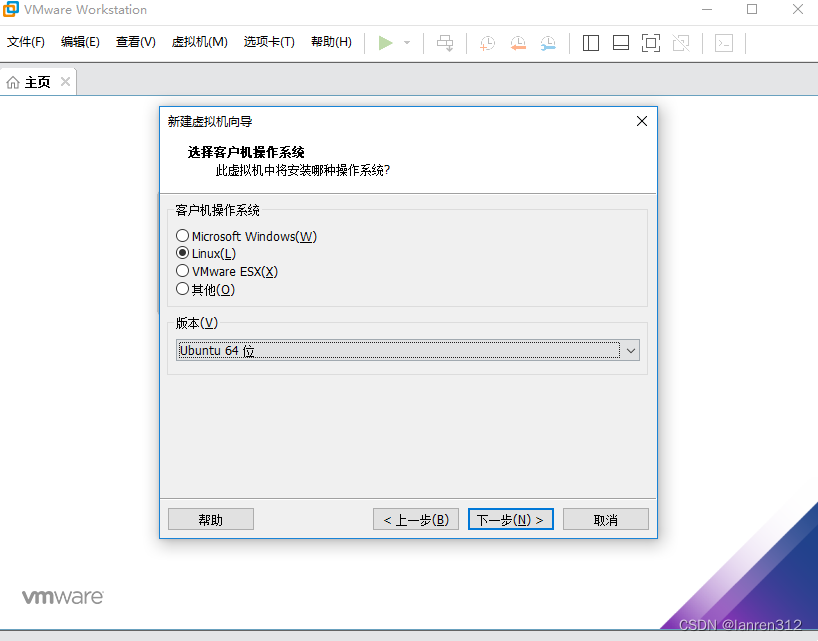The image size is (818, 641).
Task: Toggle the thumbnail bar view icon
Action: point(621,43)
